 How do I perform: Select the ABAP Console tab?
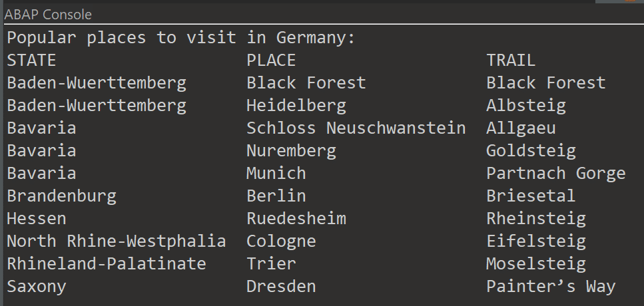point(48,14)
